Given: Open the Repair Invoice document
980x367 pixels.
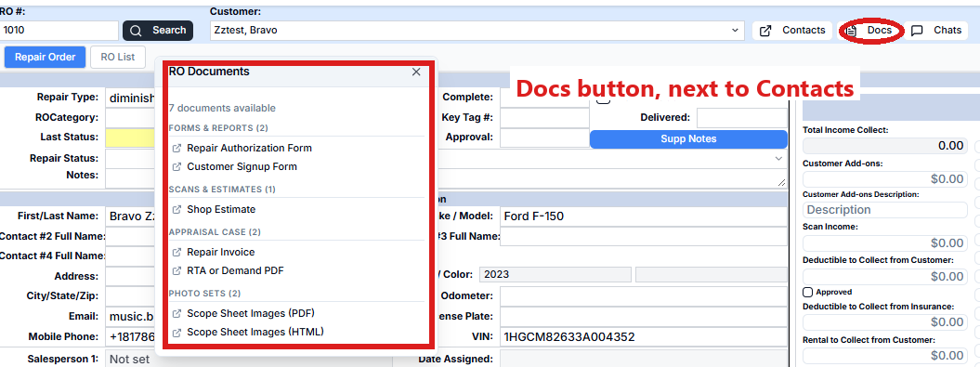Looking at the screenshot, I should 221,252.
